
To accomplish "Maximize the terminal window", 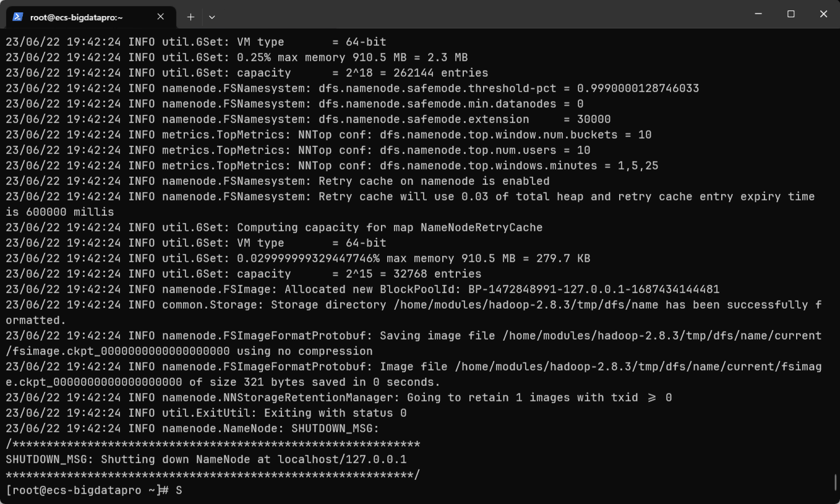I will click(791, 14).
